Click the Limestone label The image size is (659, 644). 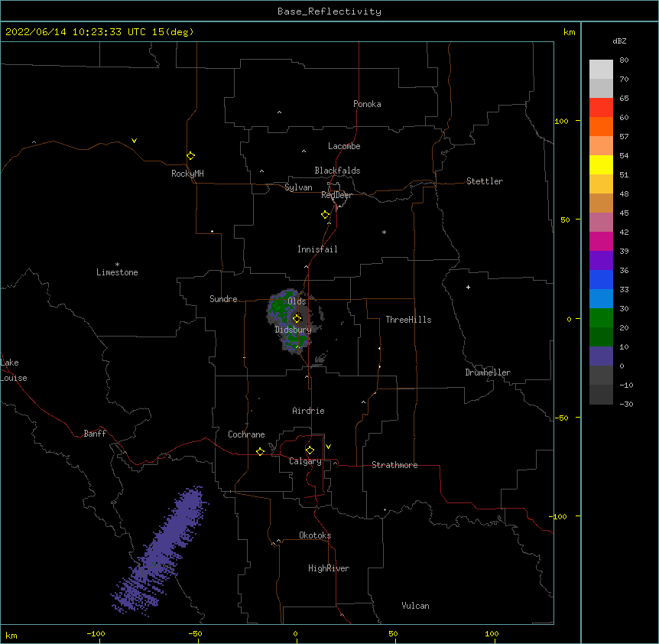(117, 272)
